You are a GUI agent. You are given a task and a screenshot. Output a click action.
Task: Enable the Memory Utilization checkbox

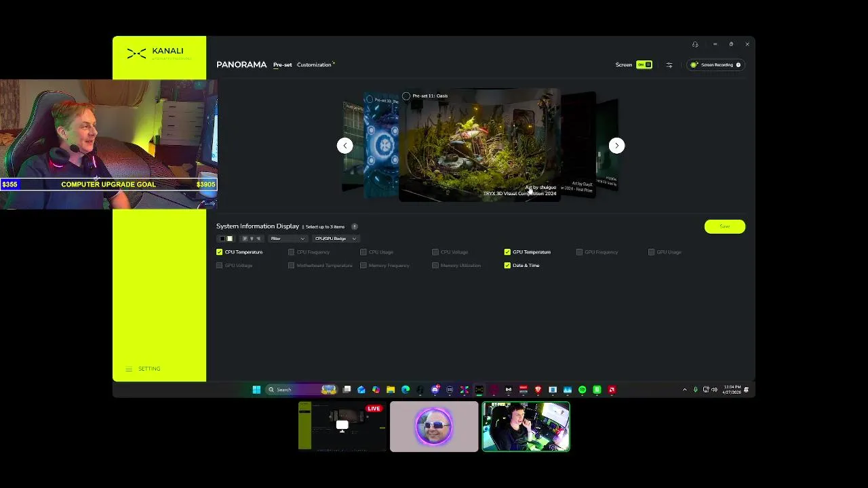point(435,266)
